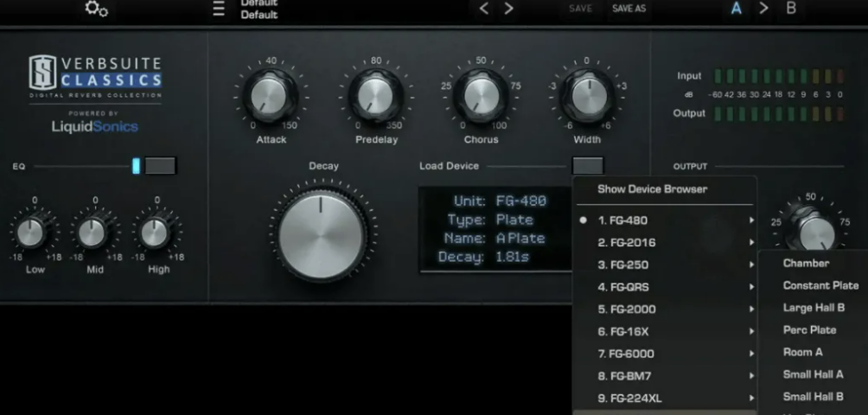Select 5. FG-2000 device
This screenshot has width=868, height=415.
pos(664,310)
